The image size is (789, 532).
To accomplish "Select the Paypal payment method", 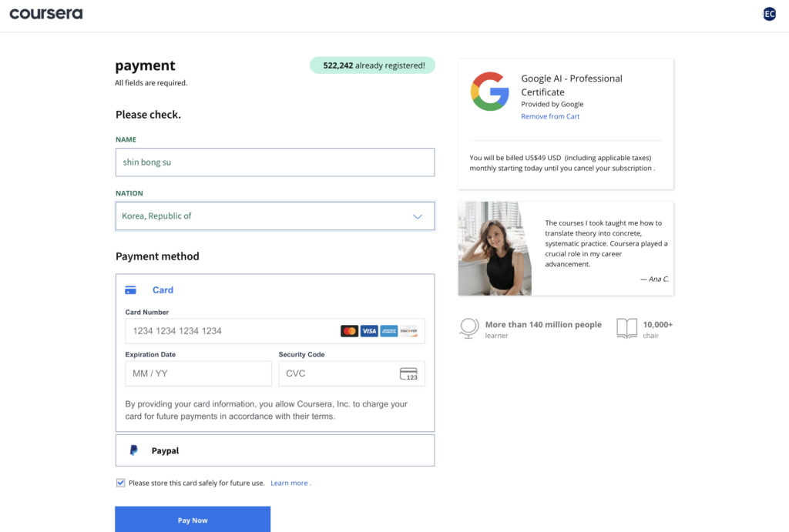I will tap(275, 450).
